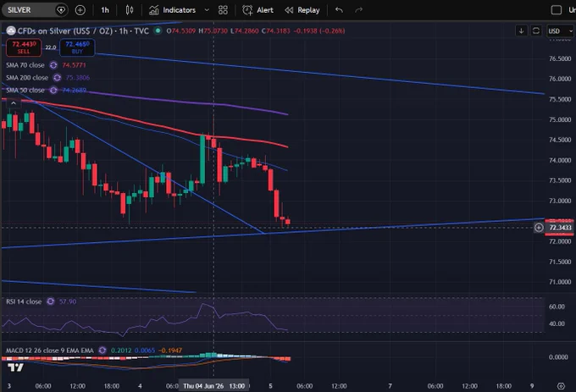
Task: Select the SMA 200 close legend label
Action: tap(27, 77)
